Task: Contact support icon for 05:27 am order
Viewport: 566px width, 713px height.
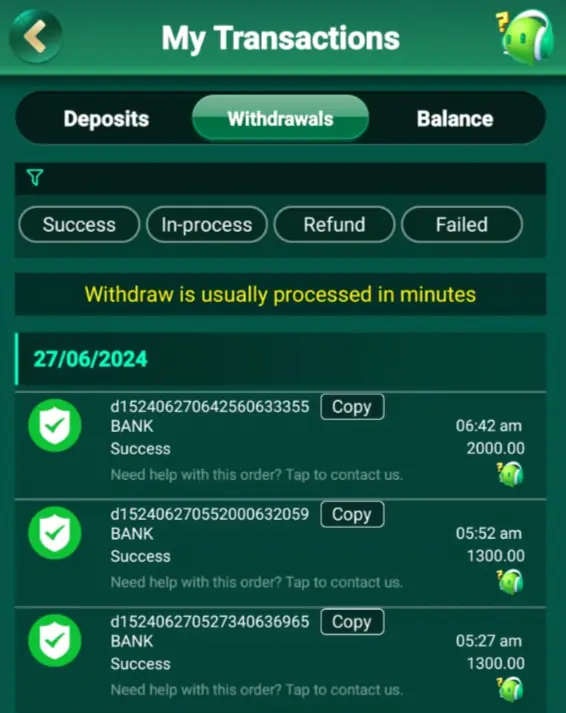Action: click(510, 689)
